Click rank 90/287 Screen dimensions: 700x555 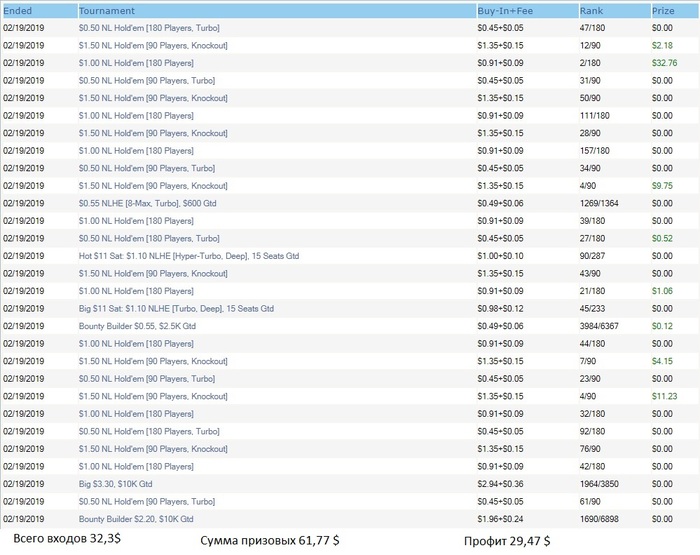click(592, 256)
